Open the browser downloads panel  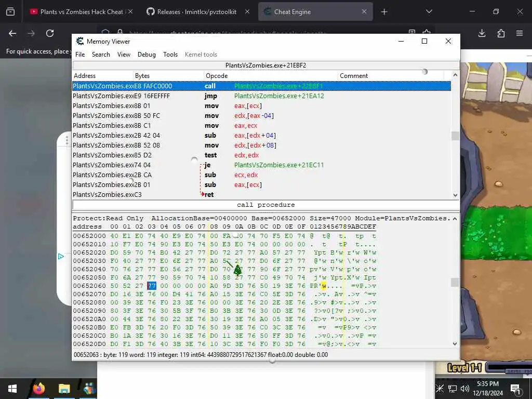tap(482, 33)
